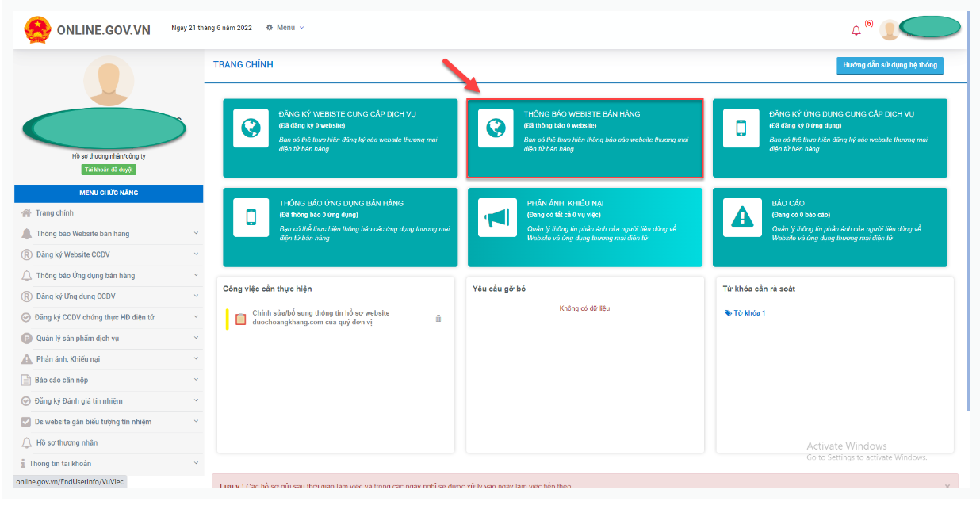Image resolution: width=980 pixels, height=505 pixels.
Task: Click the warning triangle icon in Báo cáo card
Action: 741,218
